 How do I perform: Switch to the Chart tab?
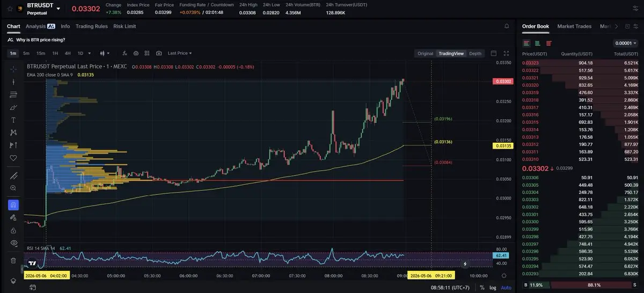click(13, 26)
